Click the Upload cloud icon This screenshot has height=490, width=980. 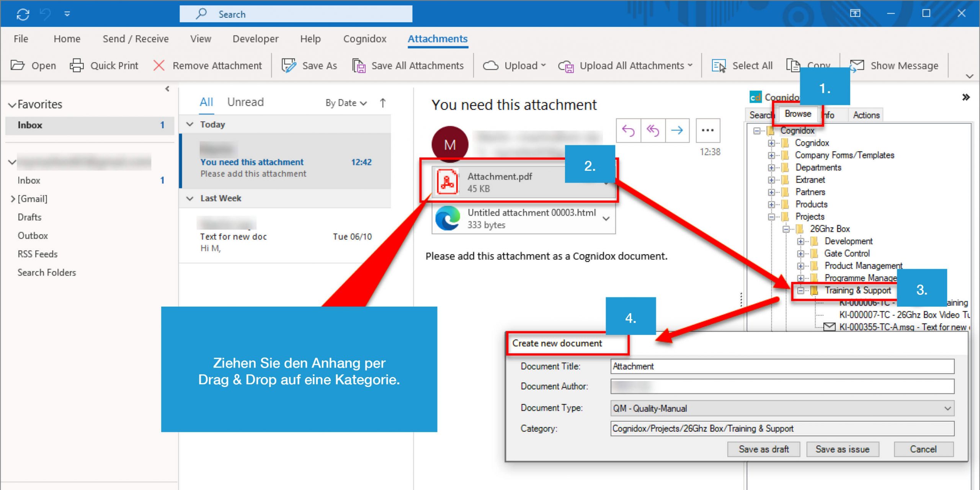click(x=492, y=65)
